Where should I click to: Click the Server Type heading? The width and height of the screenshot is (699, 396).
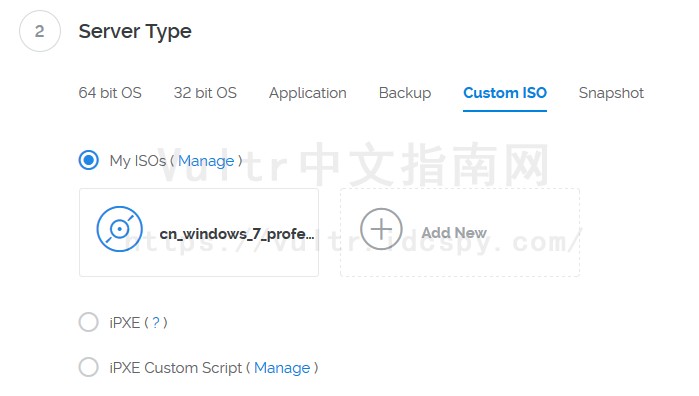point(135,32)
